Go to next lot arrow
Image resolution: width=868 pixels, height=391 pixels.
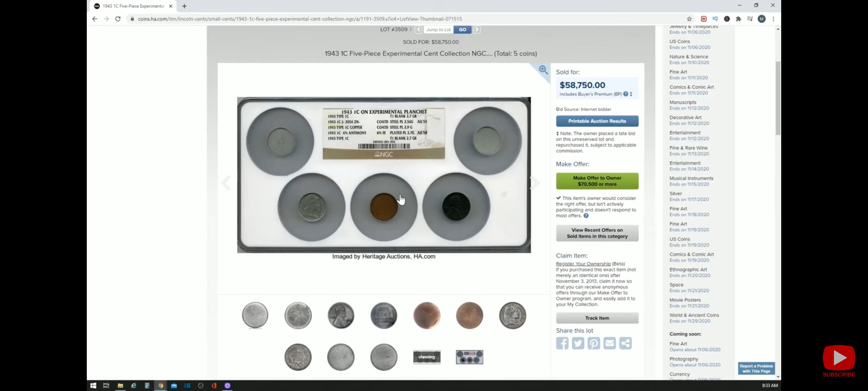[x=477, y=30]
